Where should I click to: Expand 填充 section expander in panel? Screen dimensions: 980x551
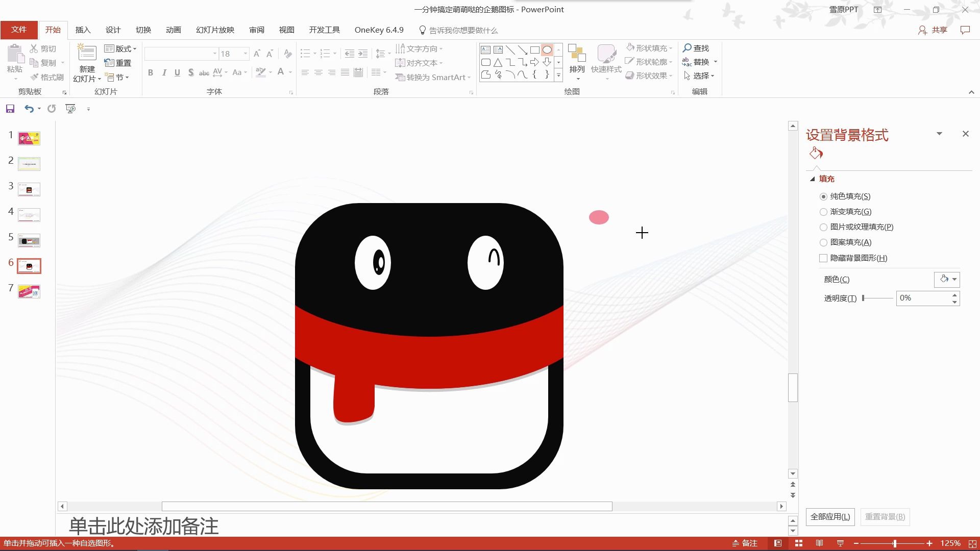coord(813,178)
